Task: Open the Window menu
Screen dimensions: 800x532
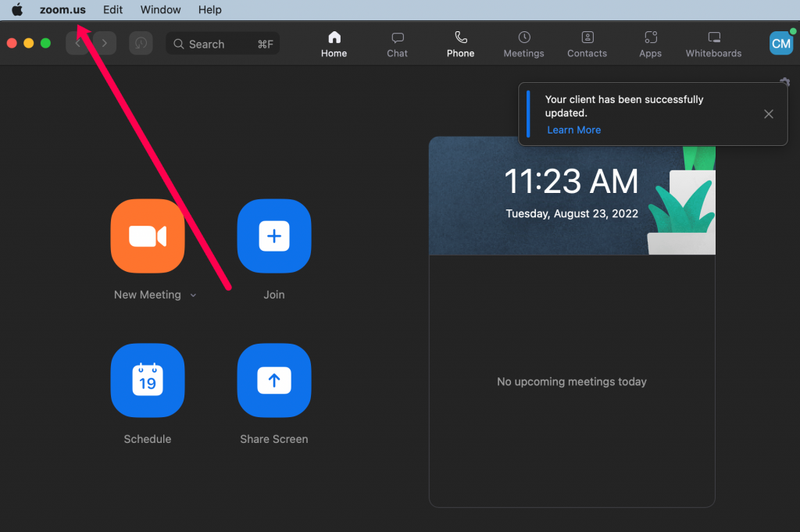Action: [160, 9]
